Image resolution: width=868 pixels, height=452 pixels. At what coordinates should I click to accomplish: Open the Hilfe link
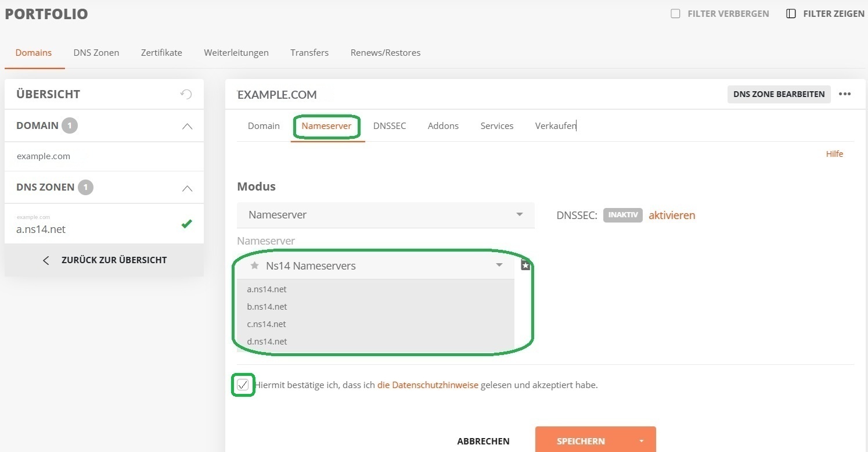click(x=834, y=154)
